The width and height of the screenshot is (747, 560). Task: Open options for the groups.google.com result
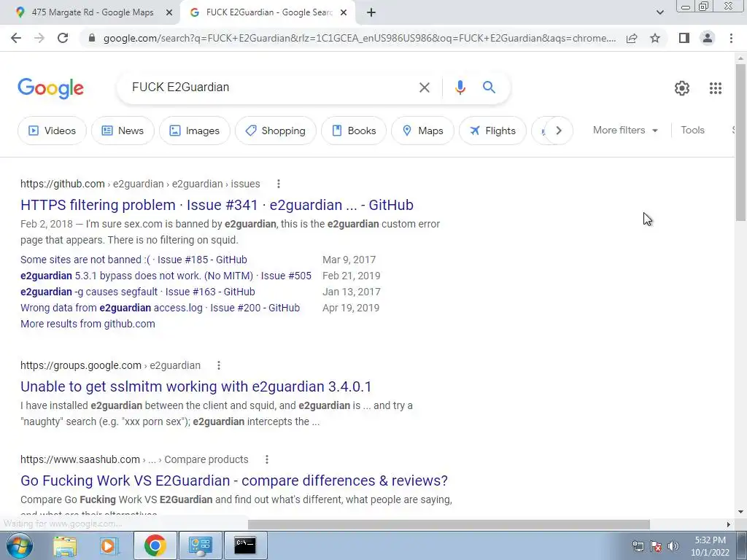219,365
